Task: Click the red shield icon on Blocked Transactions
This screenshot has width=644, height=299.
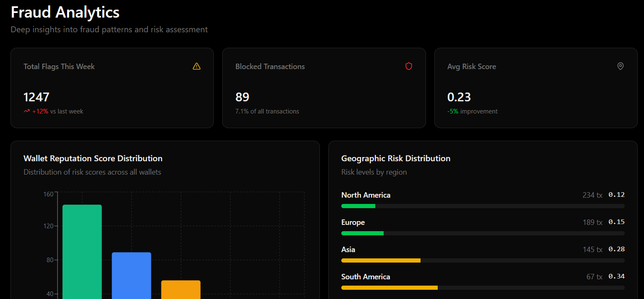Action: pos(409,66)
